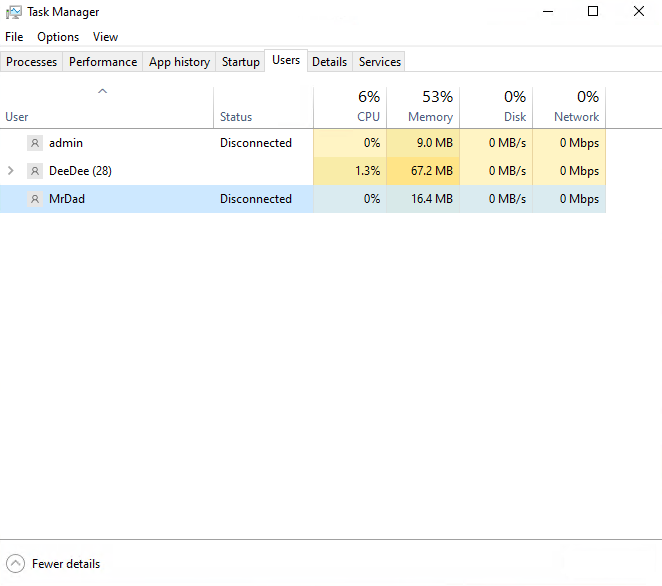Click the user avatar icon beside admin
662x586 pixels.
35,143
